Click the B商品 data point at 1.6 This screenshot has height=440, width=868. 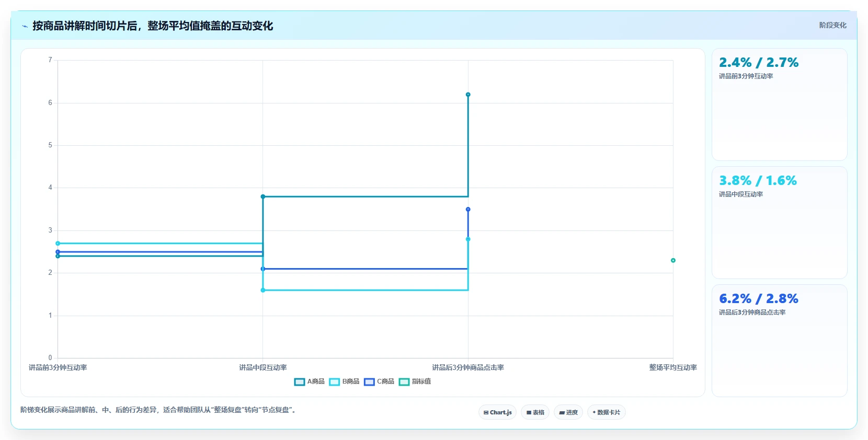pyautogui.click(x=263, y=290)
